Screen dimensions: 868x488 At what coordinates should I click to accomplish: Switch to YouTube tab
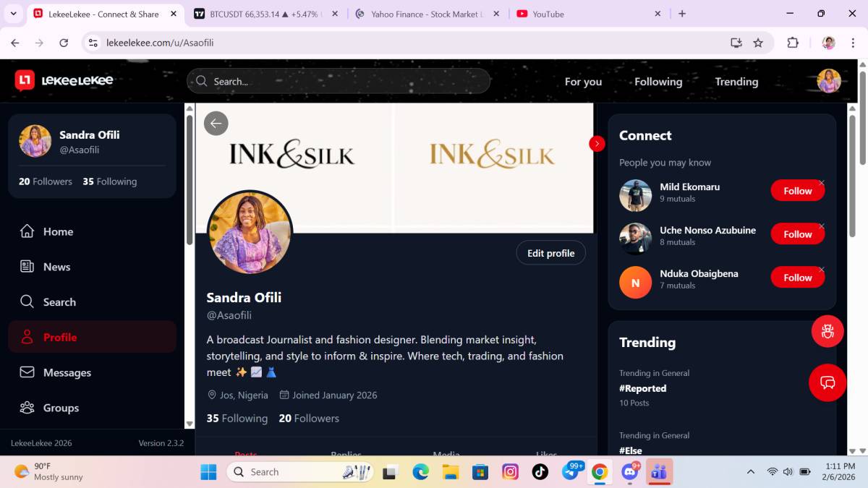tap(589, 14)
